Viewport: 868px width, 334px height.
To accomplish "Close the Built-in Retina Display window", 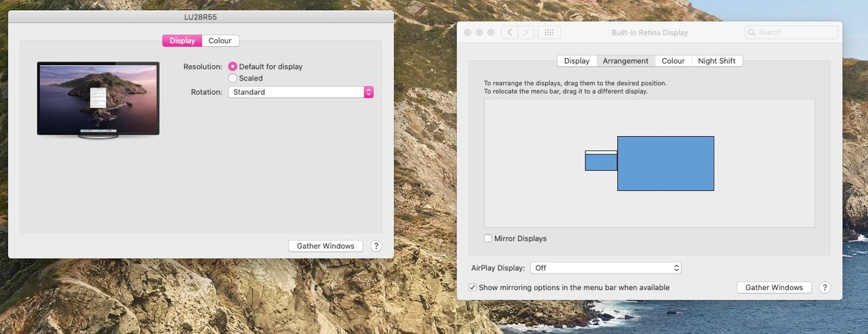I will [x=468, y=32].
